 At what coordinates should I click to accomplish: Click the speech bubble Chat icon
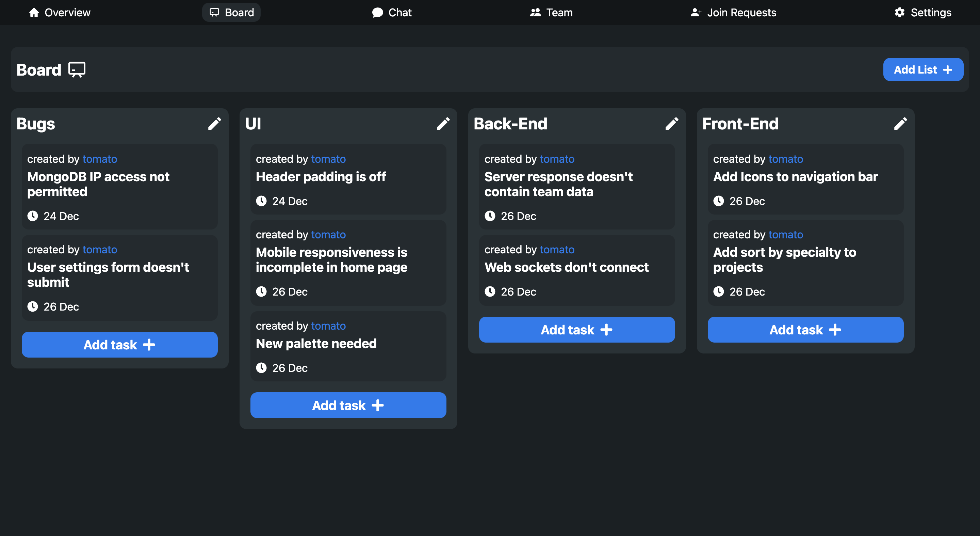point(377,13)
